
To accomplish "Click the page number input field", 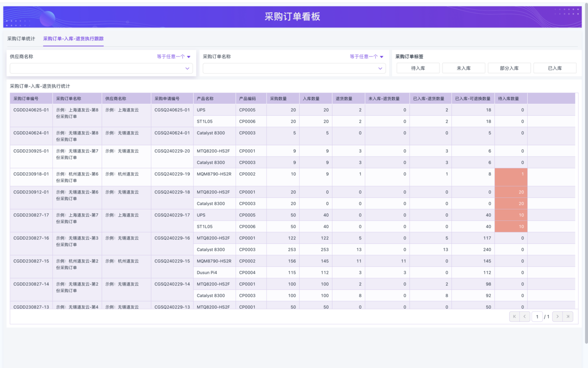I will coord(537,316).
